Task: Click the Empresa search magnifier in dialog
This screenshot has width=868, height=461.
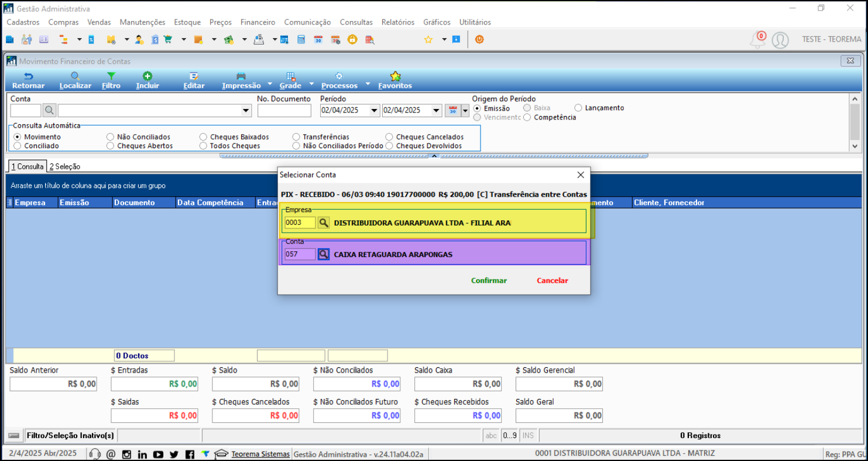Action: [x=324, y=223]
